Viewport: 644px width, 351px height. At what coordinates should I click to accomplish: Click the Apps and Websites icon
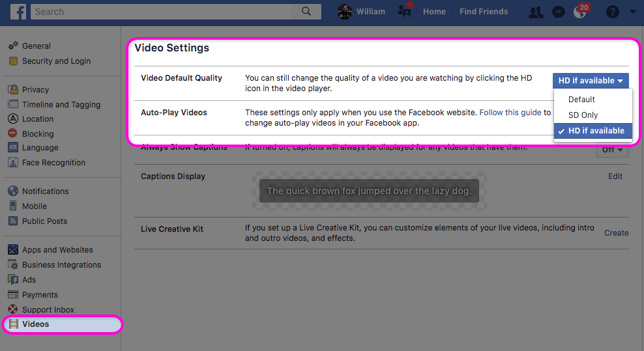coord(13,249)
